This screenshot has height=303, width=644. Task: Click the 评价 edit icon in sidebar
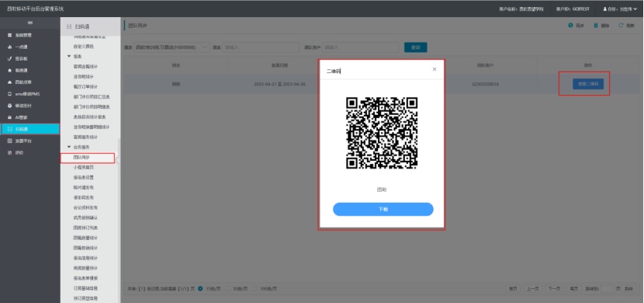(x=9, y=152)
